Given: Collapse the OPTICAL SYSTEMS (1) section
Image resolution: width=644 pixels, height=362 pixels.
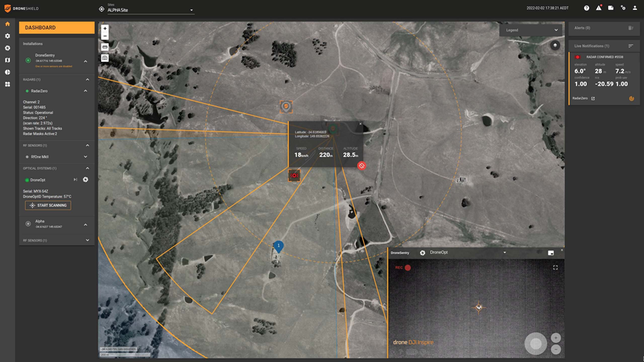Looking at the screenshot, I should coord(87,168).
